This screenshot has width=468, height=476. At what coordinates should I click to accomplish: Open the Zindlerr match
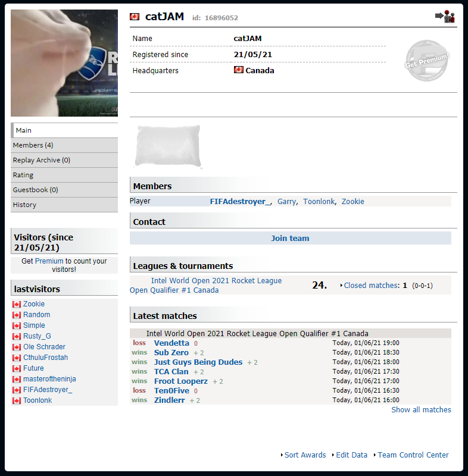click(170, 400)
